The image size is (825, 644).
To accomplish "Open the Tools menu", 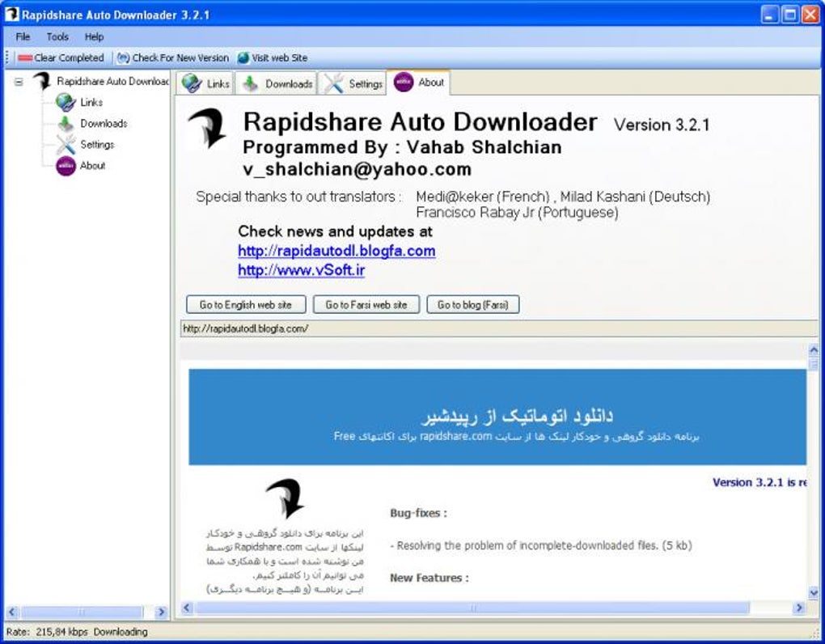I will [x=57, y=37].
